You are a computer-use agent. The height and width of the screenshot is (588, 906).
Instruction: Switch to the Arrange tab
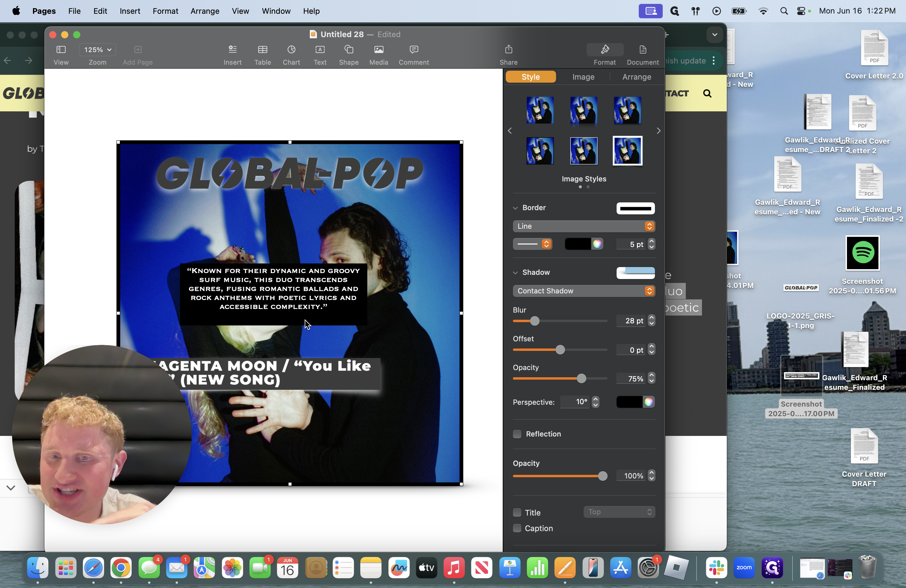(x=636, y=77)
